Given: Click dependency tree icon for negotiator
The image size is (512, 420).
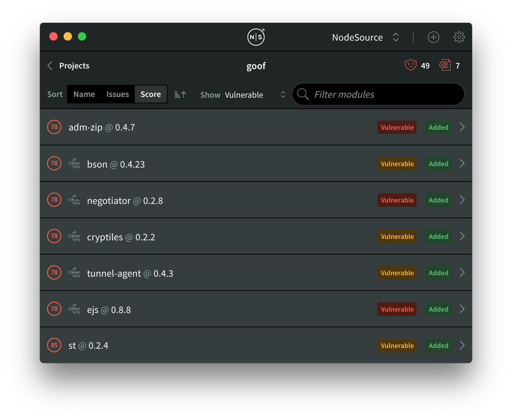Looking at the screenshot, I should coord(74,200).
